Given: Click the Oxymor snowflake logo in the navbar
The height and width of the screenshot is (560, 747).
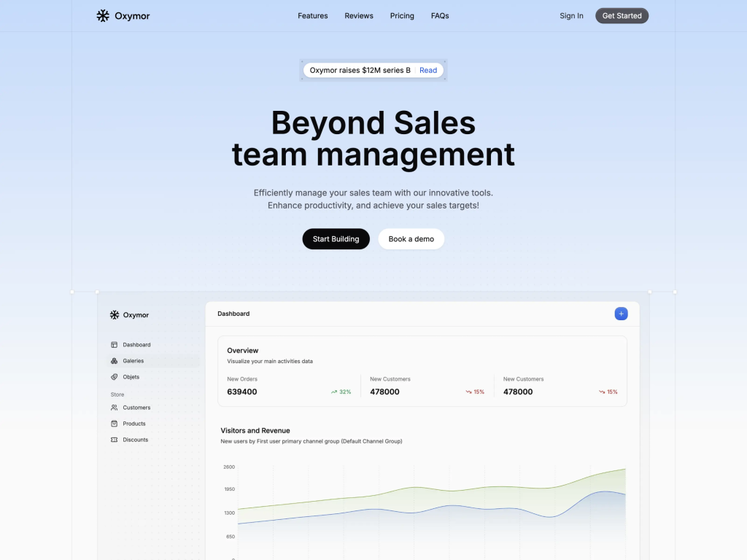Looking at the screenshot, I should coord(102,15).
